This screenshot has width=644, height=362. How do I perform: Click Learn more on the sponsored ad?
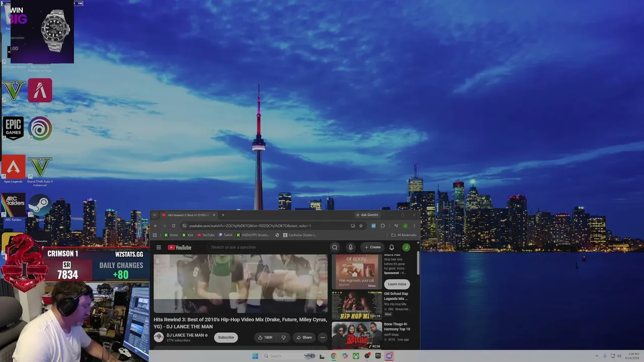click(x=397, y=284)
